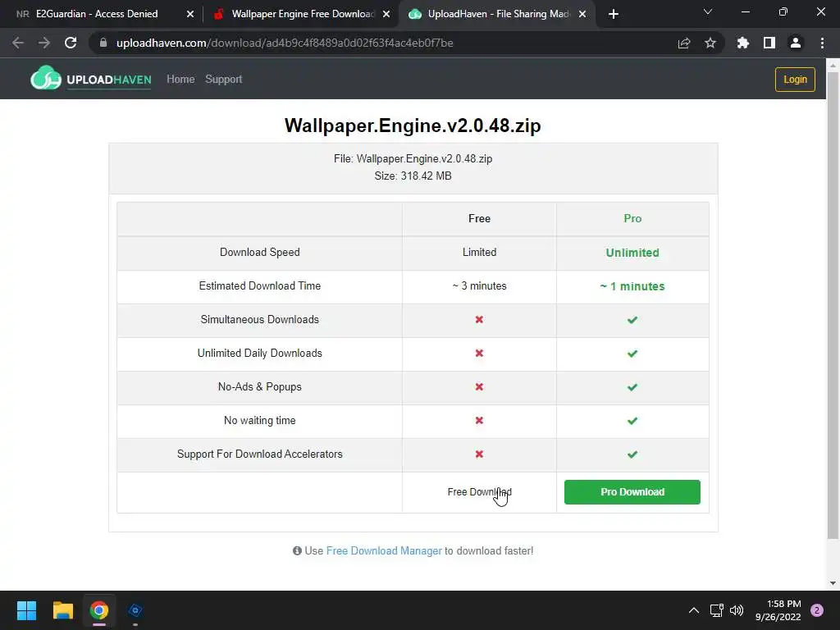Screen dimensions: 840x630
Task: Click the Free Download button
Action: pyautogui.click(x=479, y=492)
